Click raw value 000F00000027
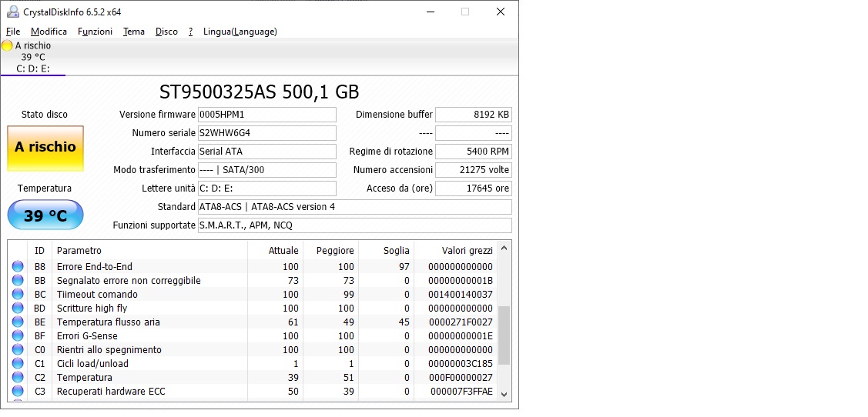This screenshot has width=868, height=417. tap(461, 377)
